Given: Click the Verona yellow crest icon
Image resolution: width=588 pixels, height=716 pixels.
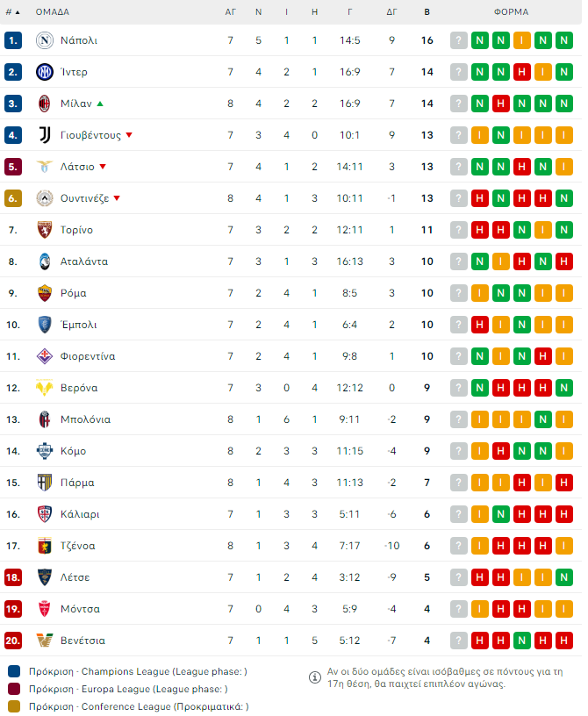Looking at the screenshot, I should click(44, 388).
